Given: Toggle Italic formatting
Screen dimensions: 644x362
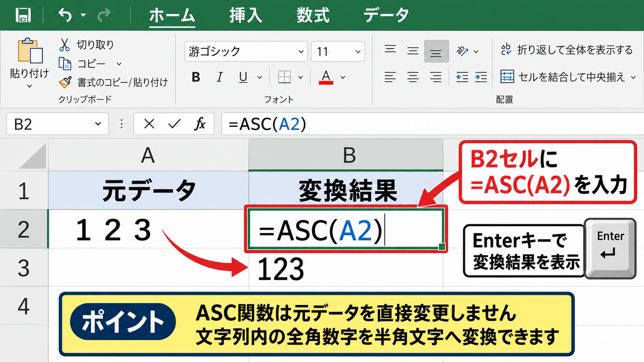Looking at the screenshot, I should click(220, 77).
